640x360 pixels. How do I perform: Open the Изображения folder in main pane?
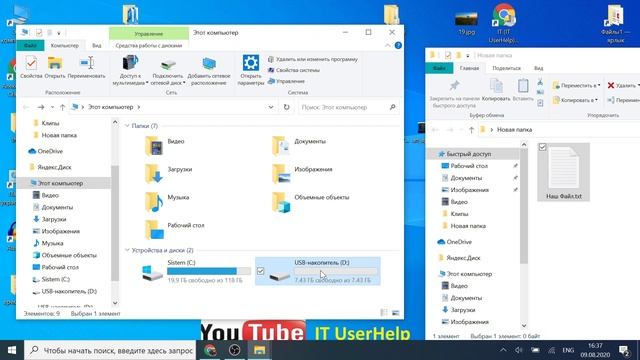281,173
